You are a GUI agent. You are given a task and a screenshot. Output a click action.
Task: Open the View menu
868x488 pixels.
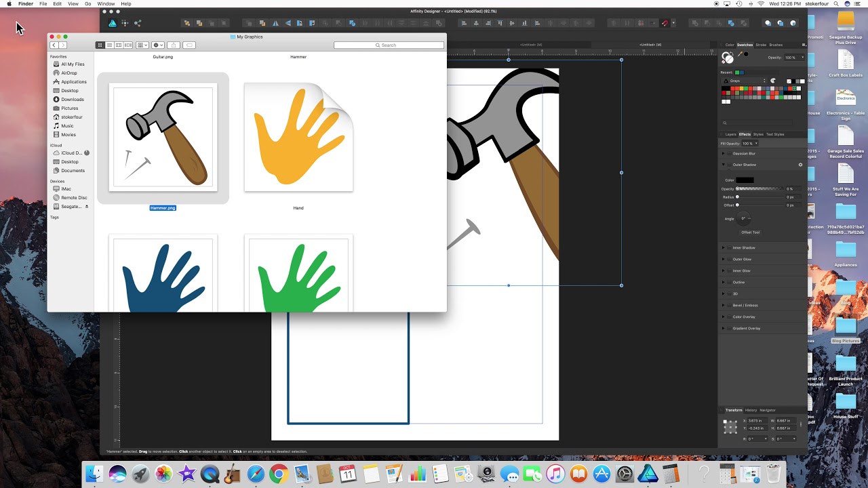[73, 4]
